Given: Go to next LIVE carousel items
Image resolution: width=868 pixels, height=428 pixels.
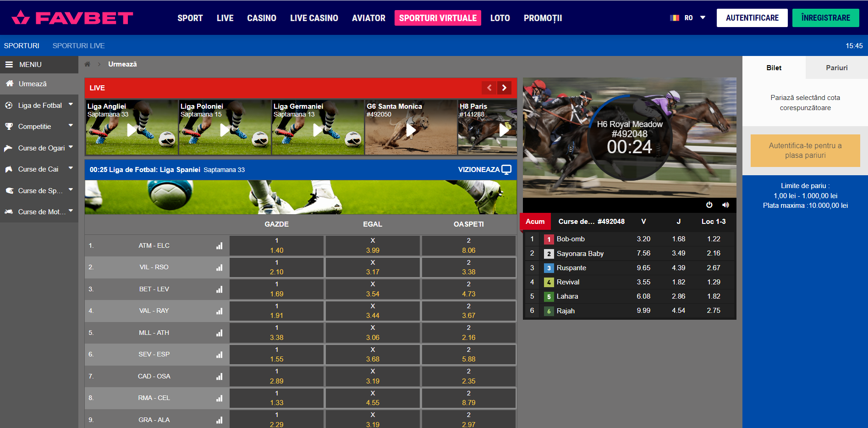Looking at the screenshot, I should point(504,88).
